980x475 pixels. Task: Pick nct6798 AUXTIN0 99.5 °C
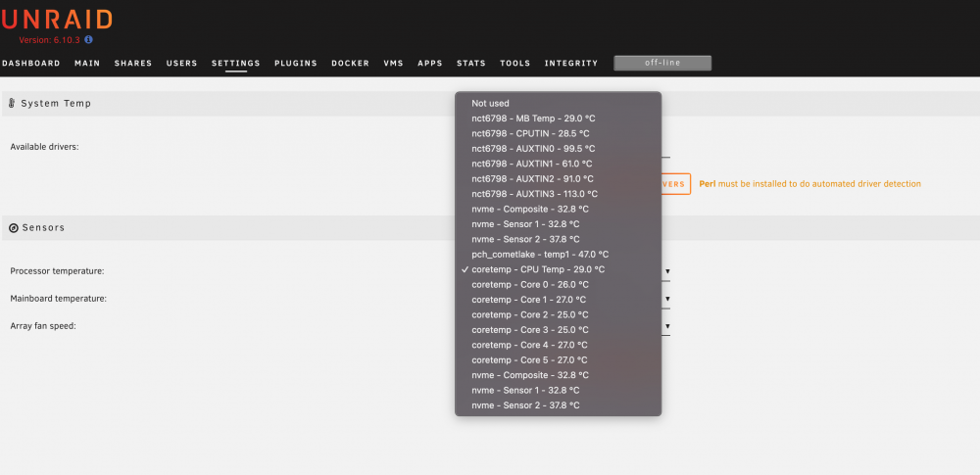558,149
